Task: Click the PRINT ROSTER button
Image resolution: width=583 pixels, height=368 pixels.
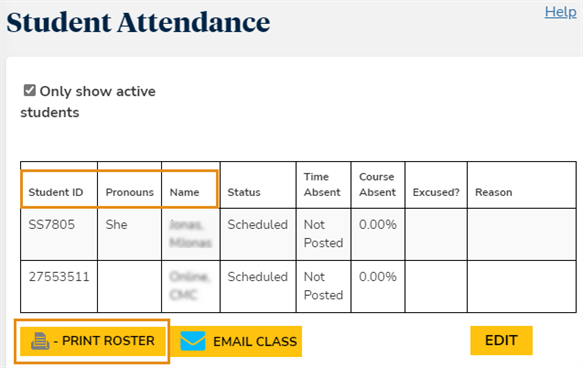Action: tap(93, 341)
